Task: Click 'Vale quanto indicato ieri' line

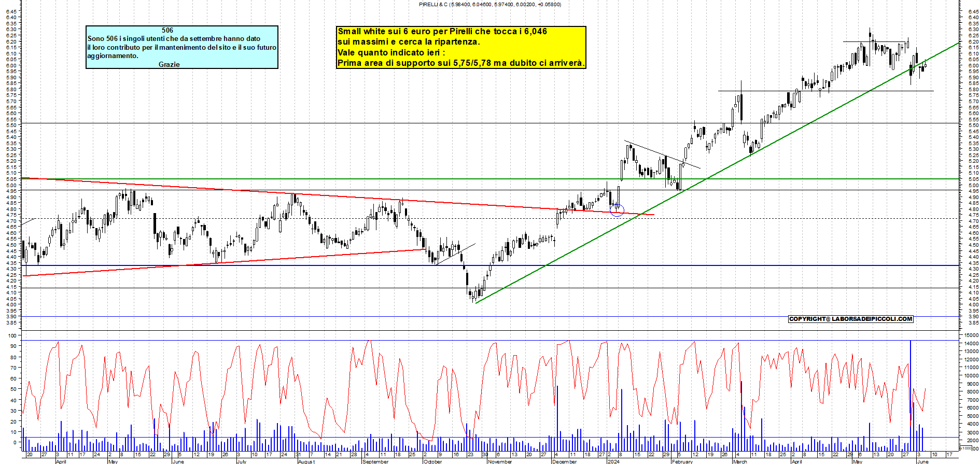Action: 391,52
